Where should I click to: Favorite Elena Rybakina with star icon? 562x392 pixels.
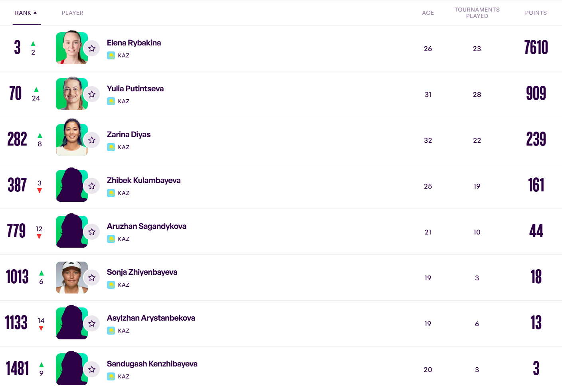pyautogui.click(x=92, y=48)
